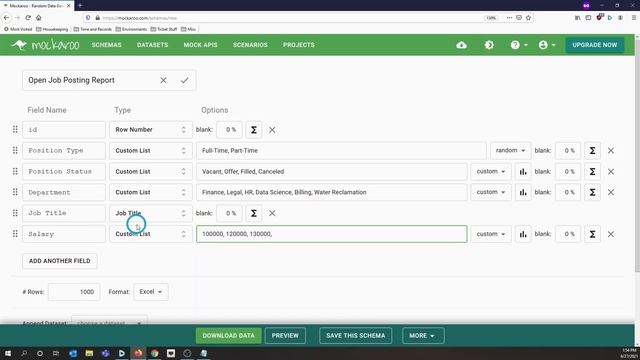
Task: Grab the drag handle for id row
Action: coord(15,129)
